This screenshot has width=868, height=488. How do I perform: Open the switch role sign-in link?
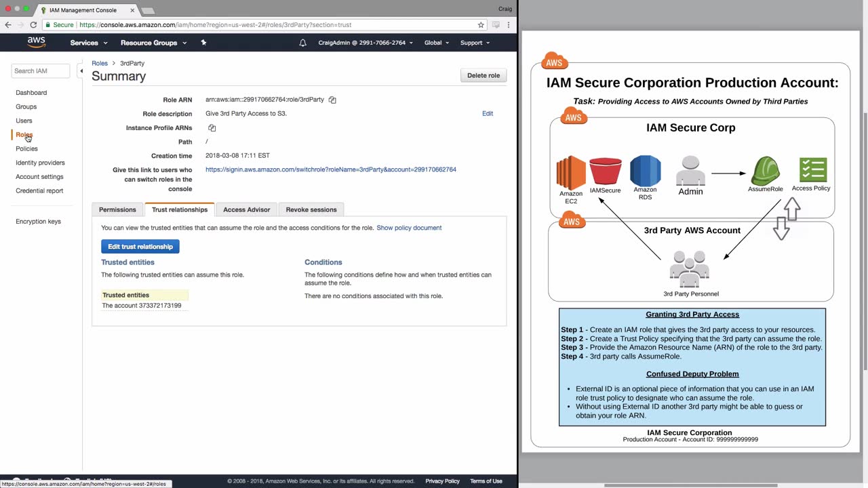[331, 169]
